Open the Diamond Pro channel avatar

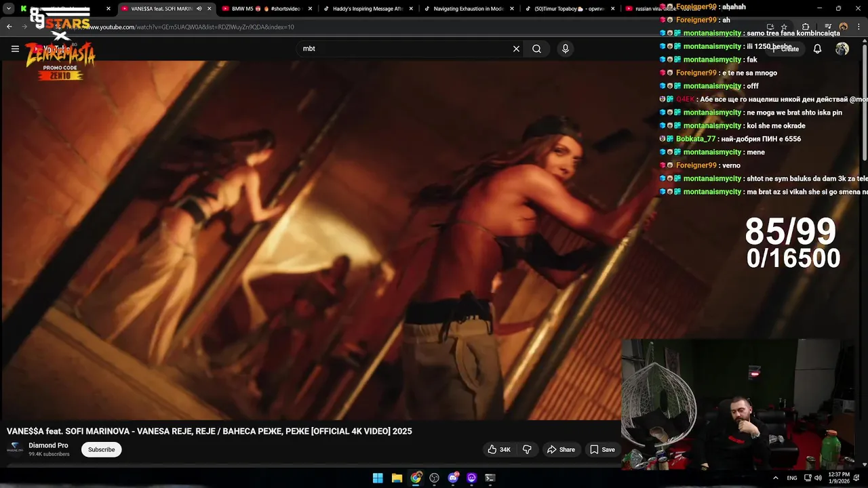coord(14,449)
